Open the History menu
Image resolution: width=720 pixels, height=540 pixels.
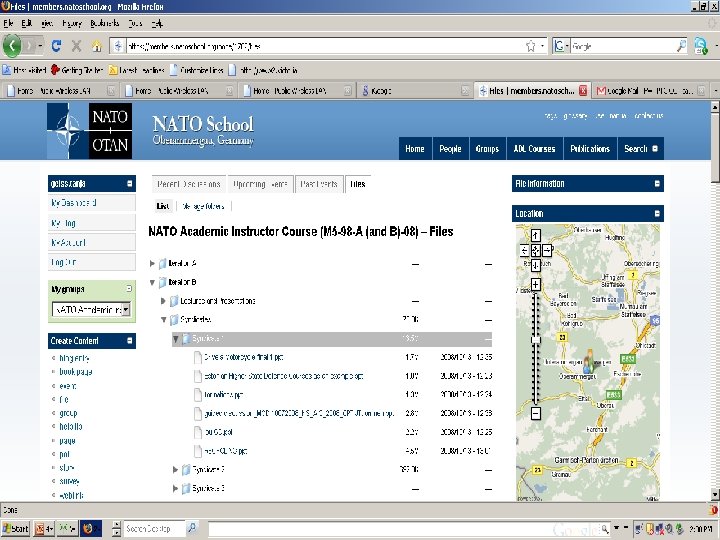point(72,23)
